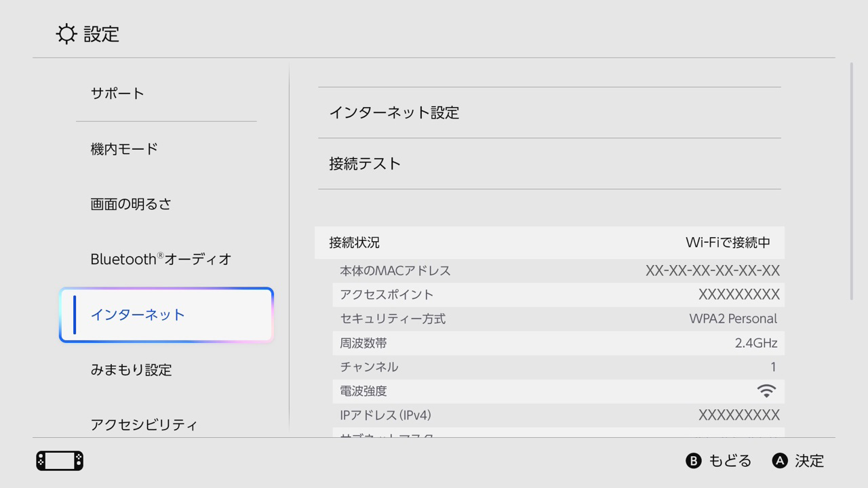Click the Switch console controller icon

point(60,461)
